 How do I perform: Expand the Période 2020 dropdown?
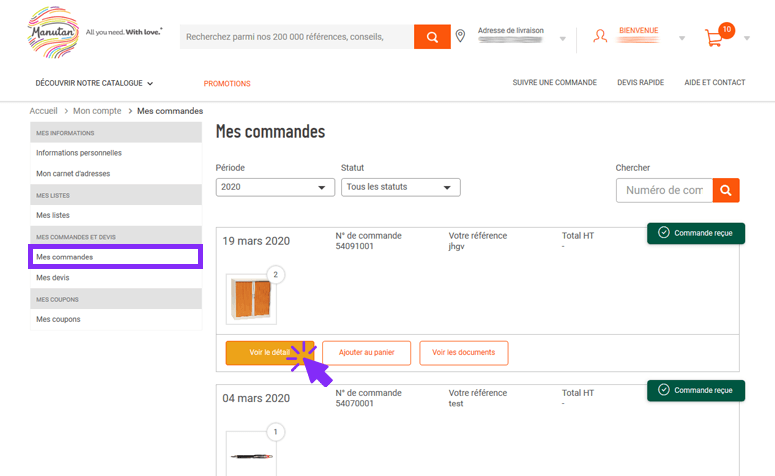click(275, 187)
